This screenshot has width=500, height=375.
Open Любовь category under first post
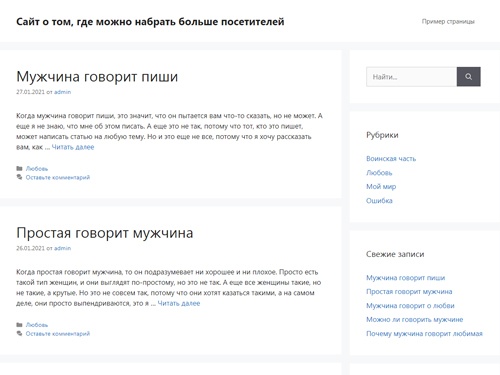click(37, 169)
